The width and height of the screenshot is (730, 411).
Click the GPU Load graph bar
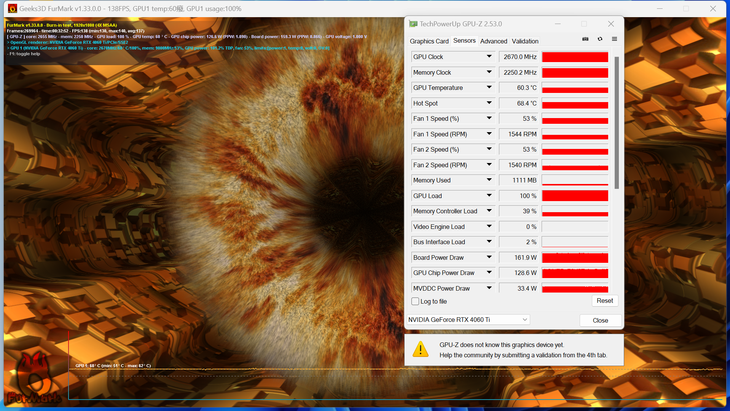click(575, 195)
